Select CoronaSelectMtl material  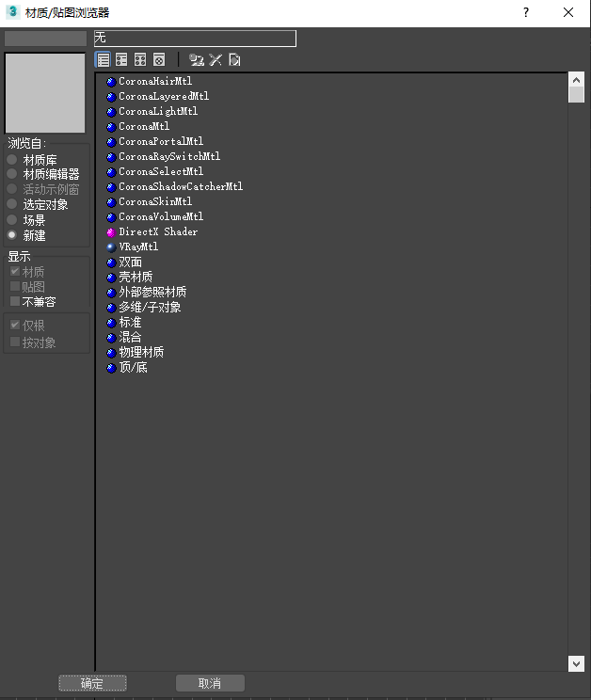[161, 171]
